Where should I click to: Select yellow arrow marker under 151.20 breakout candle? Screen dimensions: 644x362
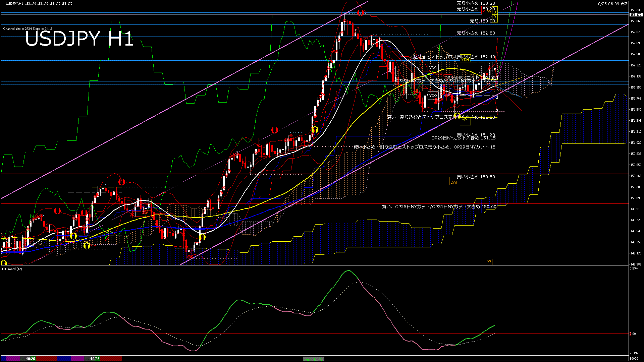point(314,129)
